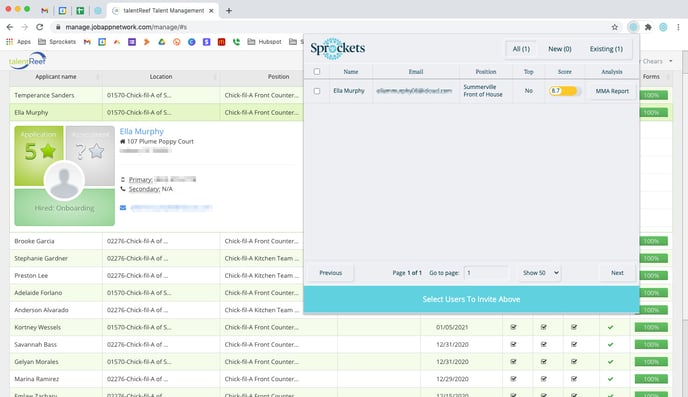
Task: Open the Hubspot bookmarks folder
Action: point(265,42)
